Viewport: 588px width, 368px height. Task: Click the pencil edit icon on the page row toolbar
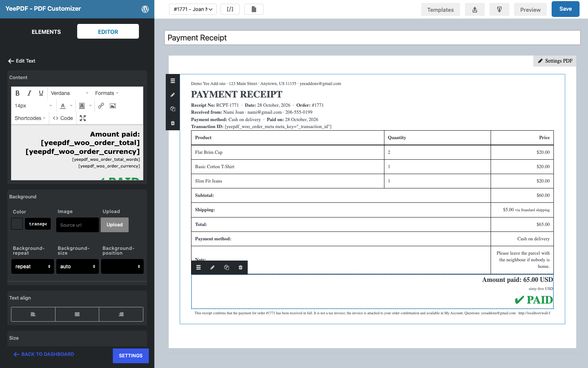pyautogui.click(x=173, y=95)
